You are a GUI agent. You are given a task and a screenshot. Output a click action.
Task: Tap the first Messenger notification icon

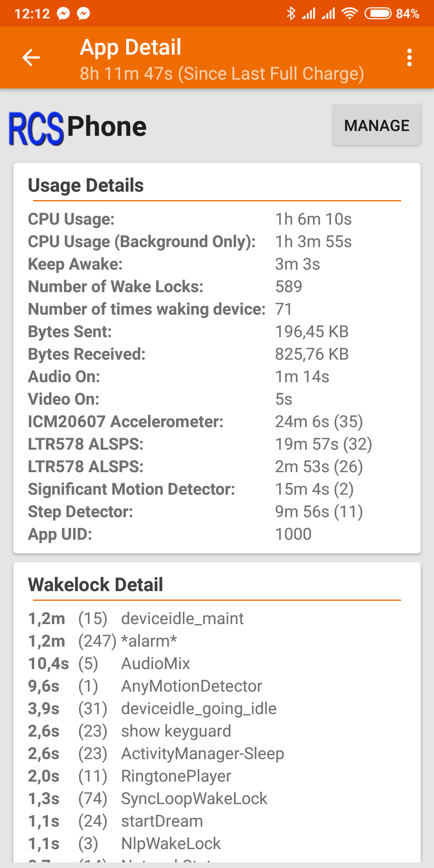click(63, 14)
